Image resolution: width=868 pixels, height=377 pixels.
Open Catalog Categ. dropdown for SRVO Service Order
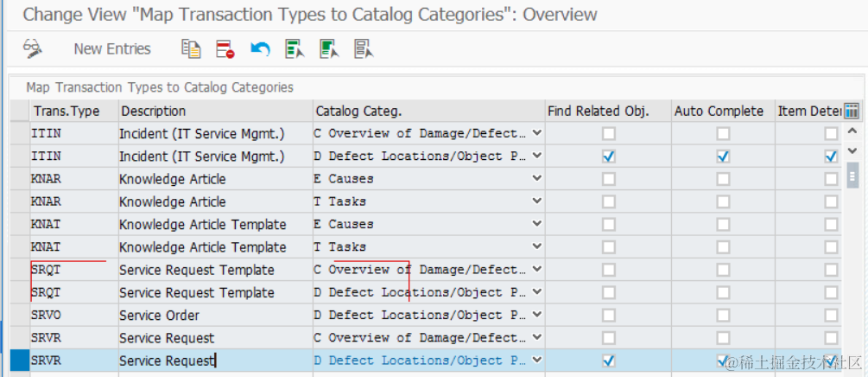click(537, 315)
